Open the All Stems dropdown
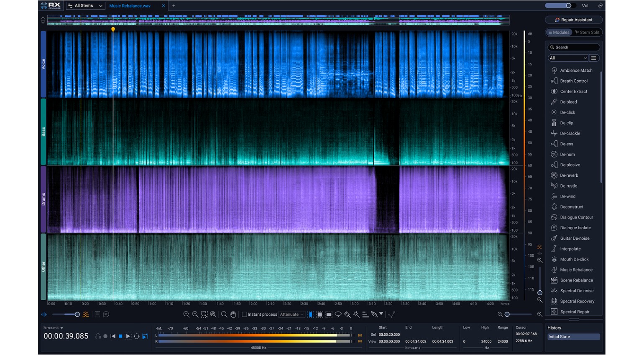 pos(85,5)
